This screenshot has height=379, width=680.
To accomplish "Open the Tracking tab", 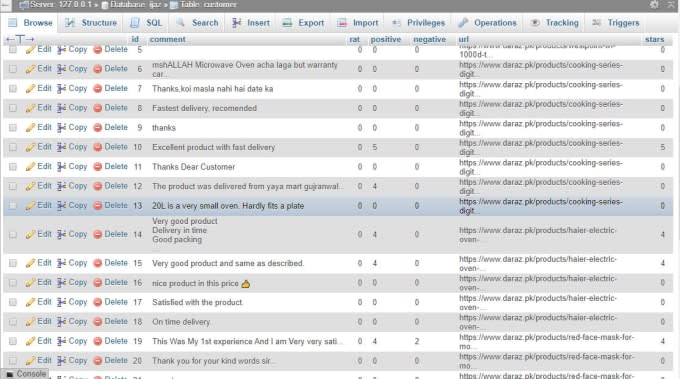I will pyautogui.click(x=555, y=23).
